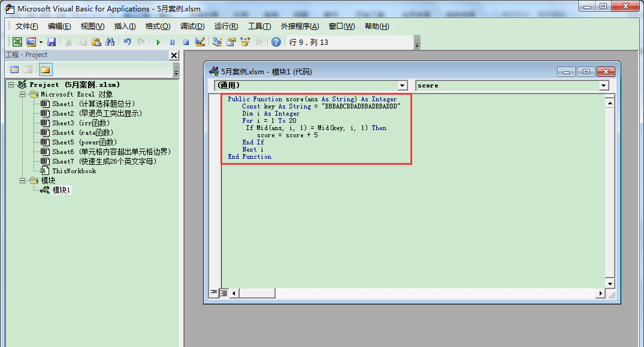
Task: Click the Cut scissors icon
Action: coord(68,42)
